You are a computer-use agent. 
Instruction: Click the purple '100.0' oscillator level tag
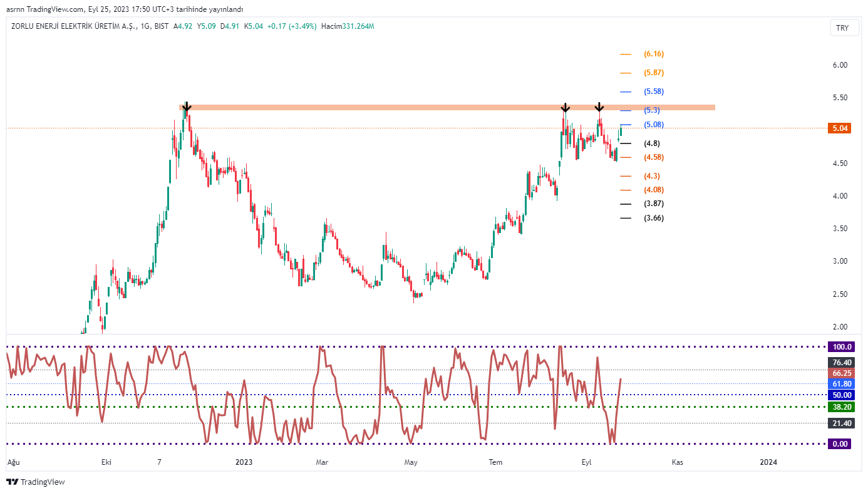click(x=840, y=346)
